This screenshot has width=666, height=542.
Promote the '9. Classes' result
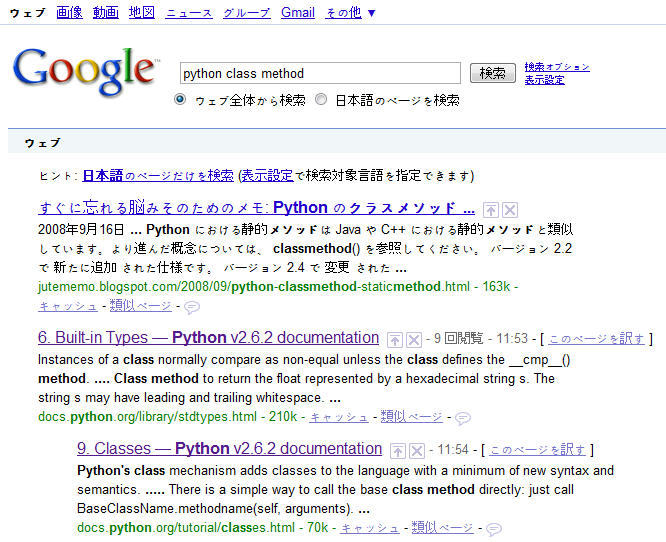coord(398,450)
